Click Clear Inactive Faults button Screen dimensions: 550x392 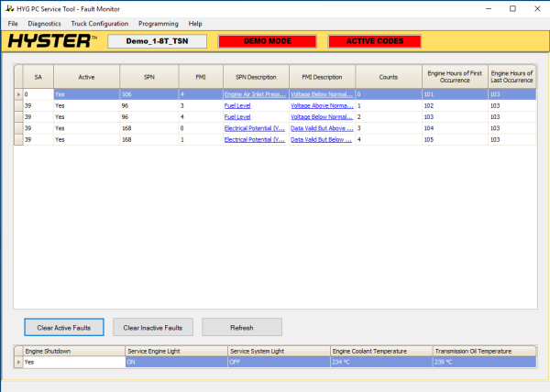pyautogui.click(x=153, y=327)
